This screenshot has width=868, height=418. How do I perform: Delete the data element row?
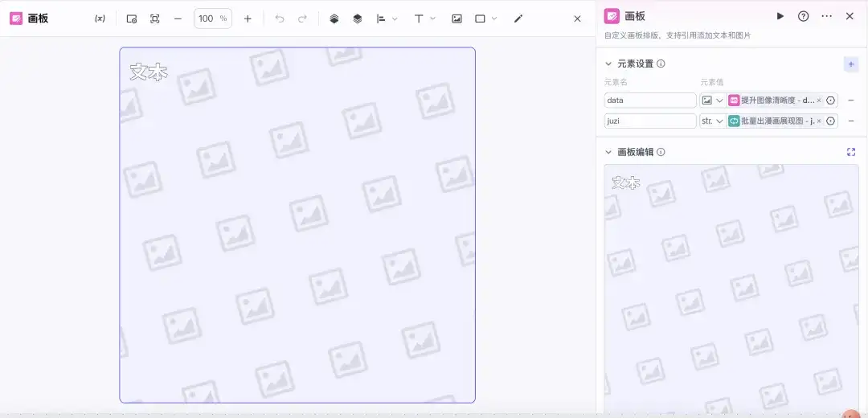[851, 100]
